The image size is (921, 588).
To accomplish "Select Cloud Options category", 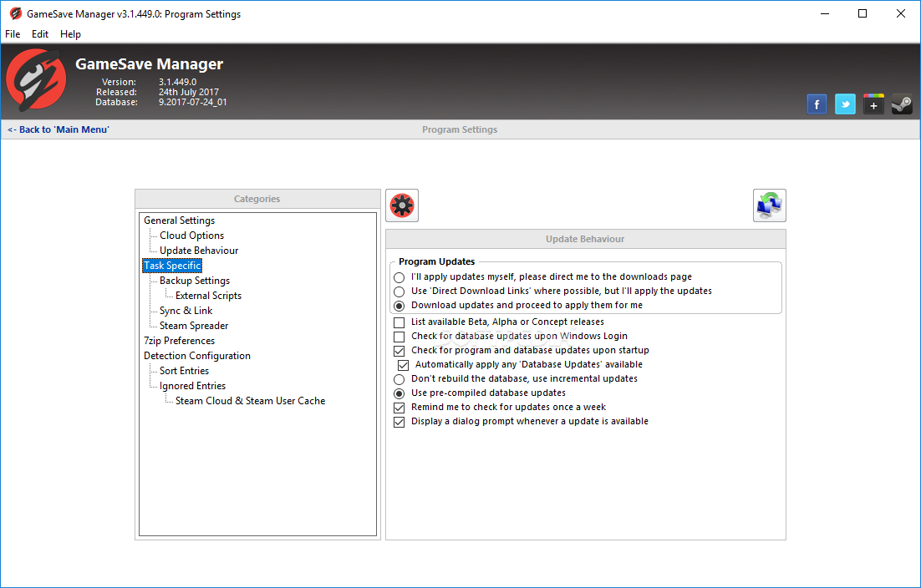I will point(191,236).
